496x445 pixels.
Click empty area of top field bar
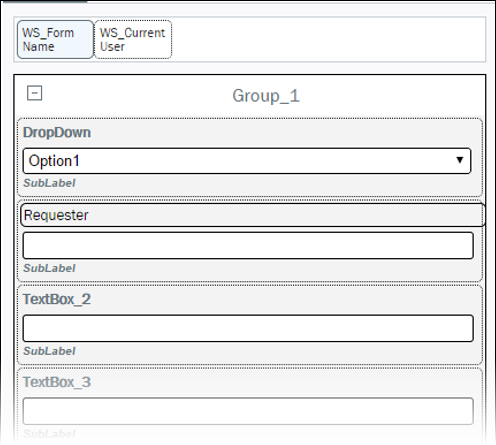click(x=328, y=39)
